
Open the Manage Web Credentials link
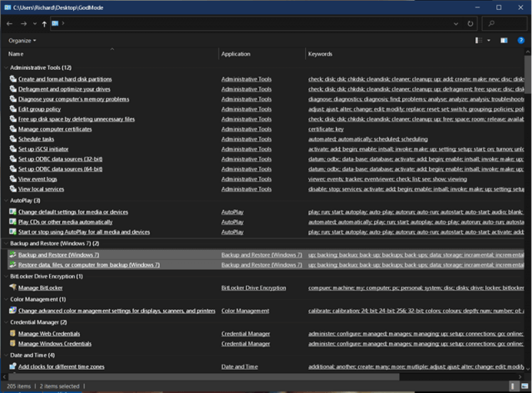49,334
